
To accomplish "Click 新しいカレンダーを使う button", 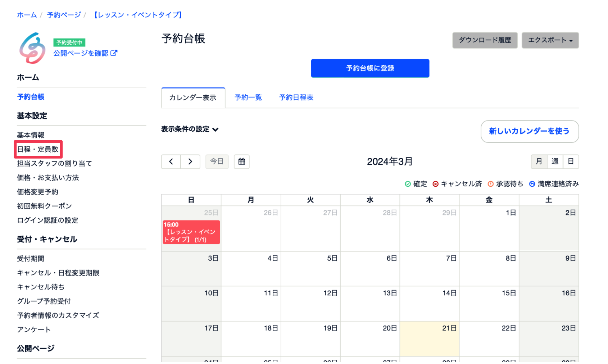I will (x=530, y=131).
